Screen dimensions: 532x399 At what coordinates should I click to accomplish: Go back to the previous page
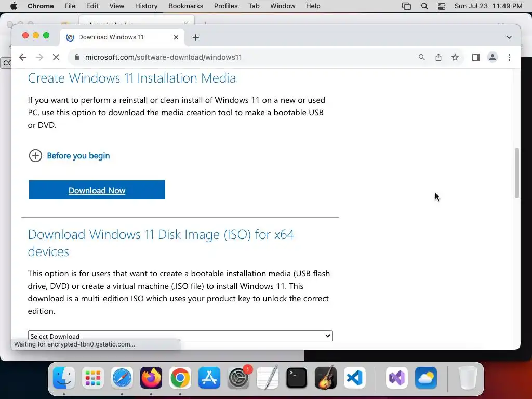coord(23,57)
